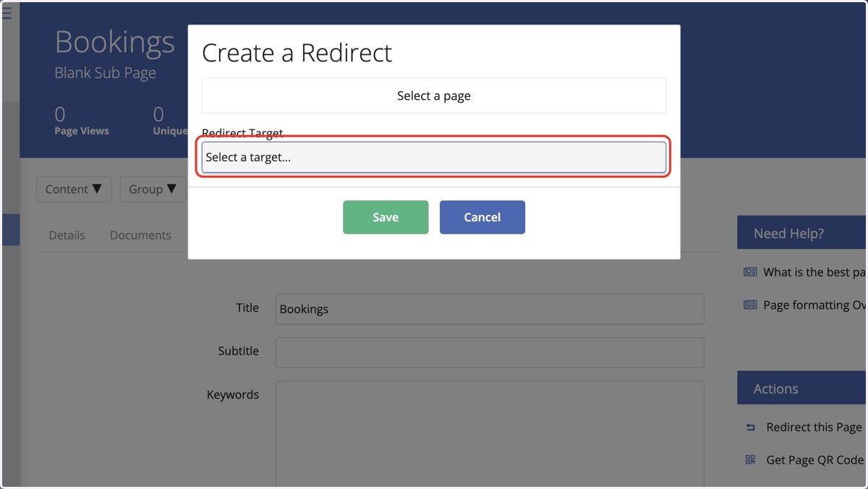Open the Page formatting help link
868x489 pixels.
pyautogui.click(x=814, y=305)
